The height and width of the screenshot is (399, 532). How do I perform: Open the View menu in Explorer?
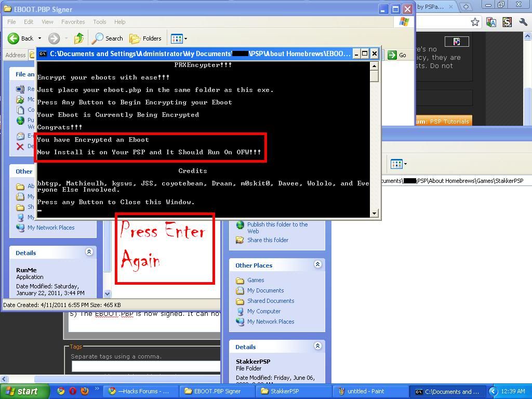47,22
